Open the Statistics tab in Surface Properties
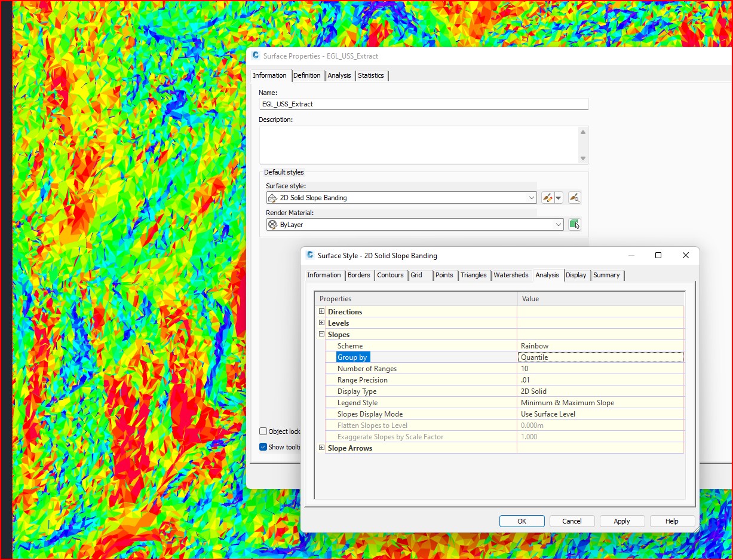The image size is (733, 560). [x=371, y=75]
